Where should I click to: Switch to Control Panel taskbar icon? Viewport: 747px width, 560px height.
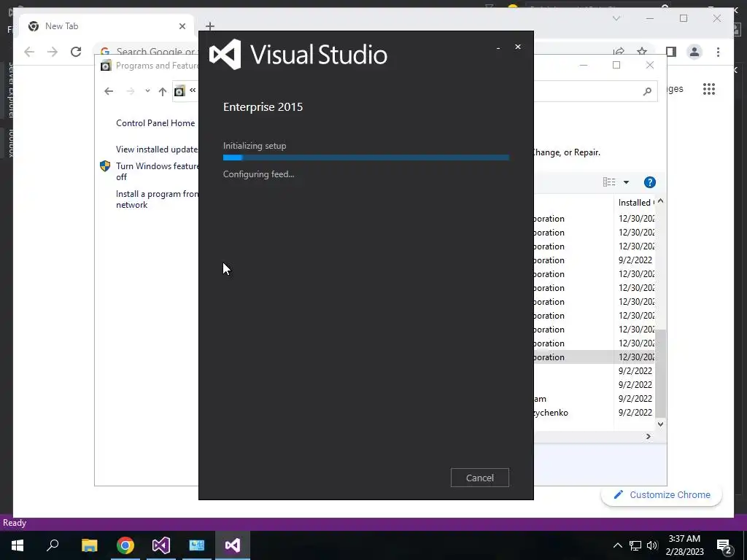[197, 545]
